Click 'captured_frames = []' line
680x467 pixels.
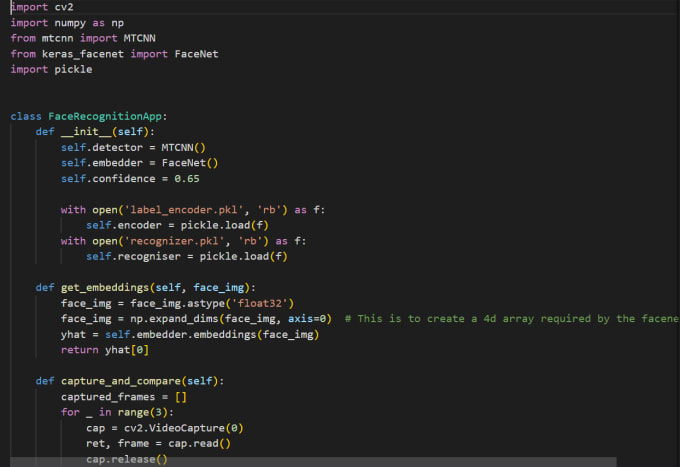point(124,397)
